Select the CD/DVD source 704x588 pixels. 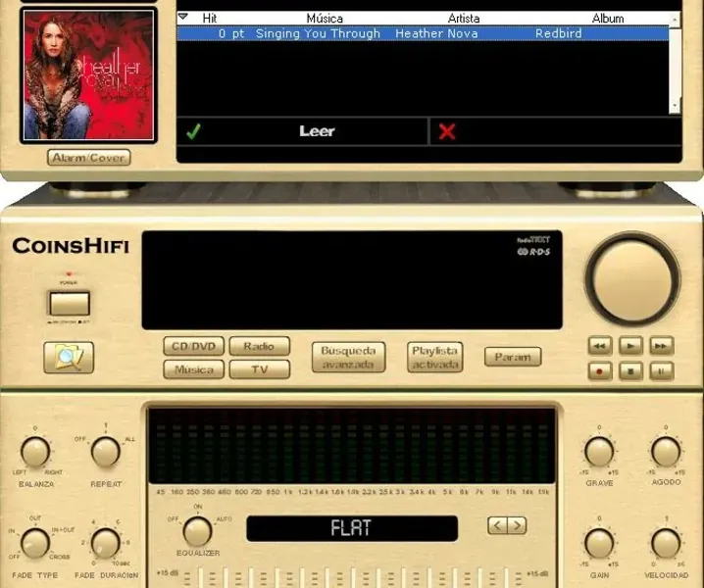(193, 346)
